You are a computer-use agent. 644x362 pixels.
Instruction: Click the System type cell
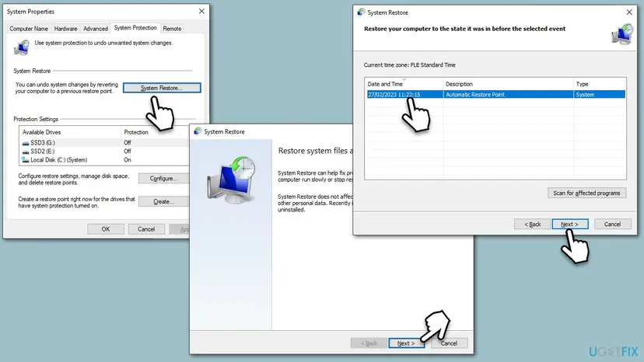600,95
